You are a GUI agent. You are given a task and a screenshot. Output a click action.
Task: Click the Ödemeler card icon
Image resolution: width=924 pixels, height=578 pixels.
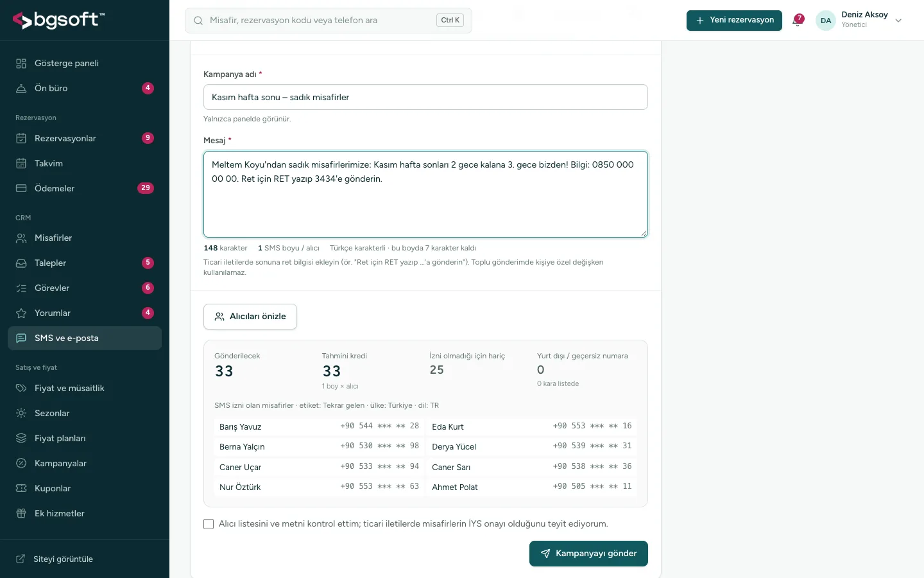pos(21,188)
